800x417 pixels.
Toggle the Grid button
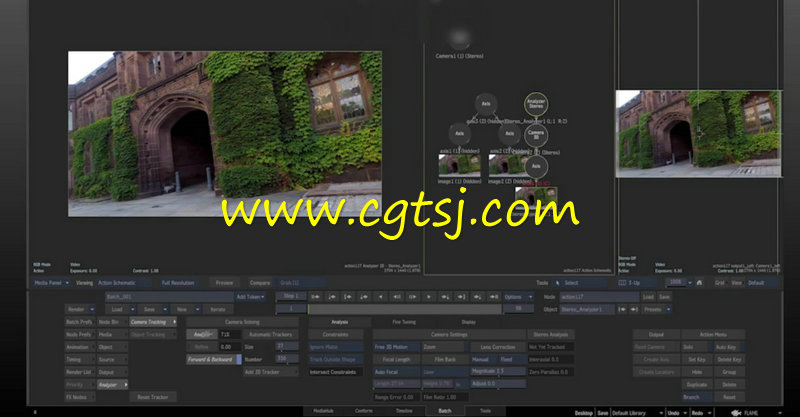pos(719,283)
